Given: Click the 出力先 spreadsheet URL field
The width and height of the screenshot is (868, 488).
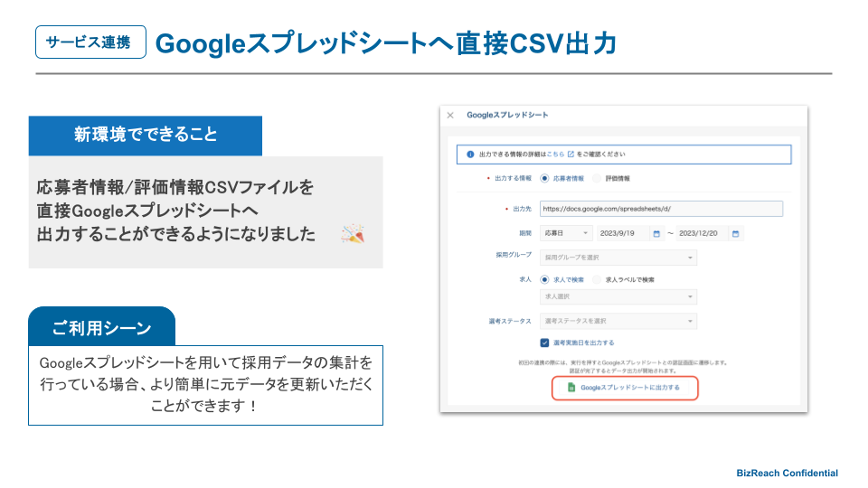Looking at the screenshot, I should 661,209.
